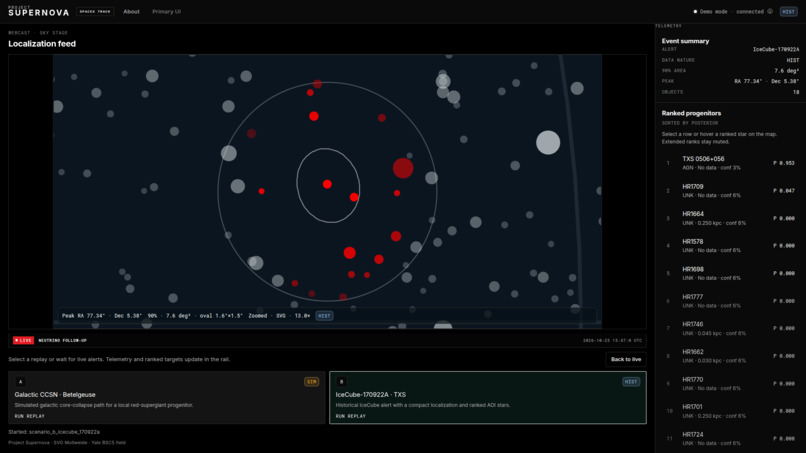806x453 pixels.
Task: Click the red LIVE indicator badge
Action: pos(23,340)
